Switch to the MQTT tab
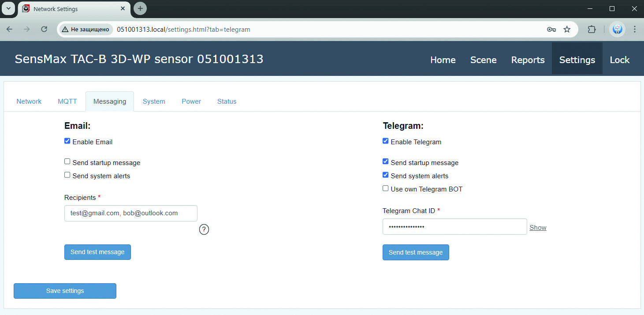This screenshot has width=644, height=315. (67, 101)
